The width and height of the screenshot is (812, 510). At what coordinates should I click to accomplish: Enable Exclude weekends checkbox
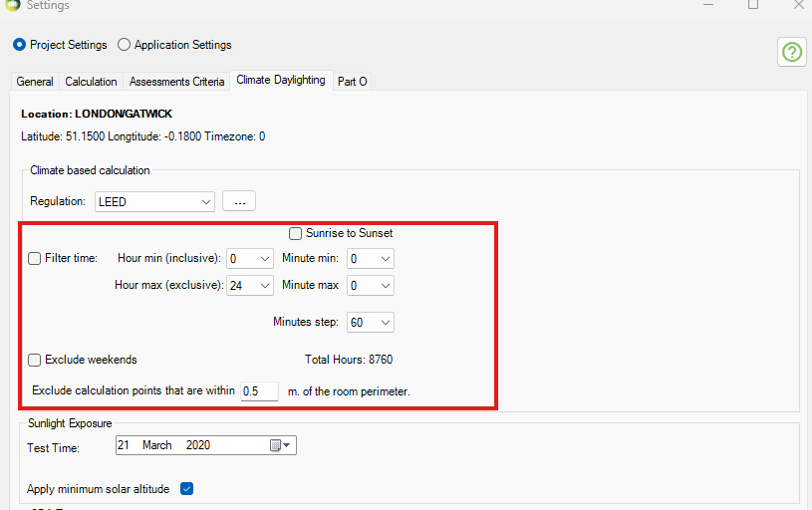pyautogui.click(x=35, y=360)
